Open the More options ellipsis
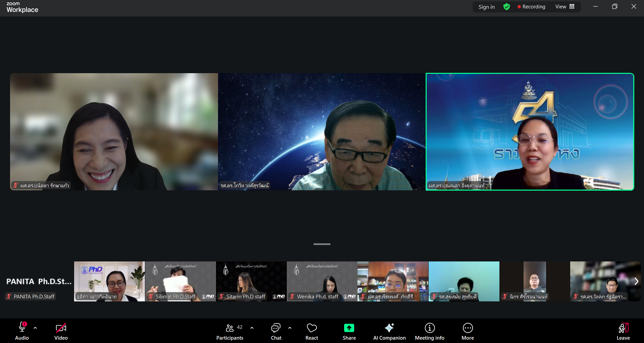Image resolution: width=644 pixels, height=343 pixels. [468, 331]
